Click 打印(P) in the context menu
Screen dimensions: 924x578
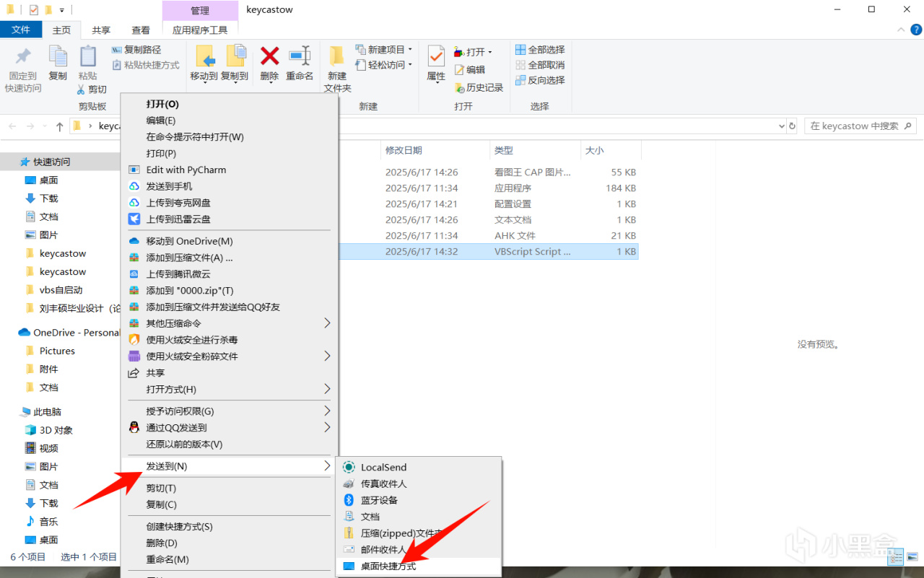tap(229, 154)
